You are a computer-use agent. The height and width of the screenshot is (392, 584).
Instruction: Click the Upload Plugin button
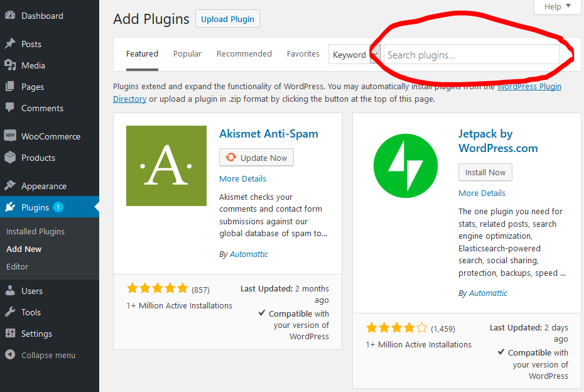pos(227,19)
